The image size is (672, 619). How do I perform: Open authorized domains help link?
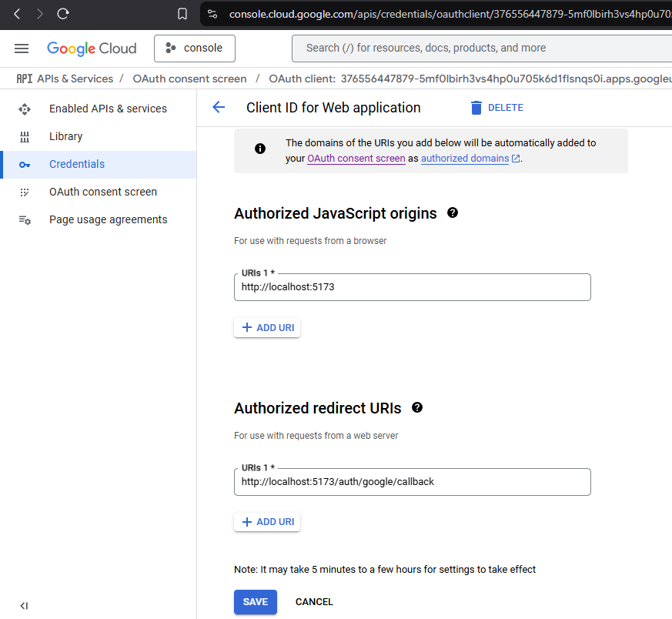pos(470,159)
